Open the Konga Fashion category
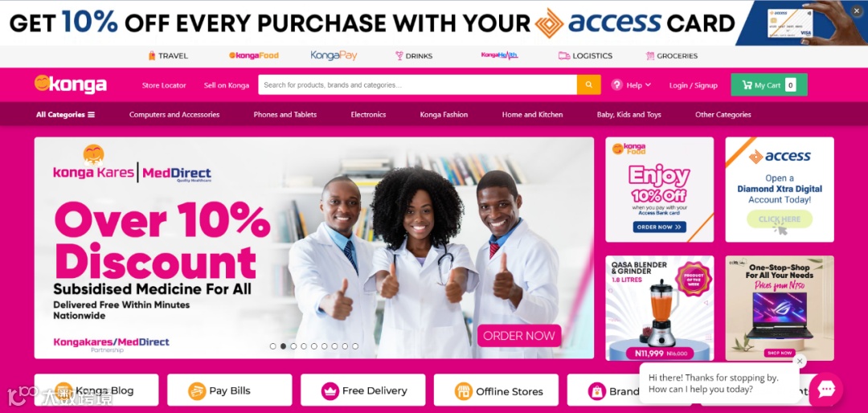This screenshot has width=868, height=413. click(444, 115)
